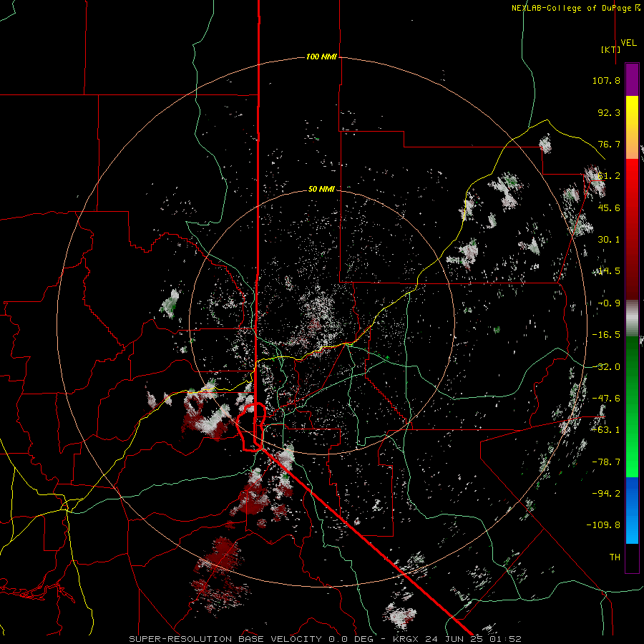Click the -47.6 velocity scale value
Image resolution: width=644 pixels, height=644 pixels.
606,399
